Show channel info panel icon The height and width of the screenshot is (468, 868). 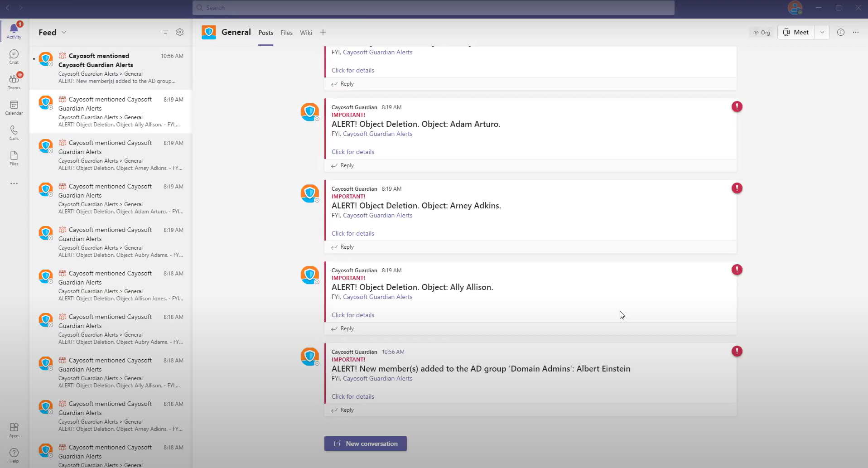(x=841, y=32)
